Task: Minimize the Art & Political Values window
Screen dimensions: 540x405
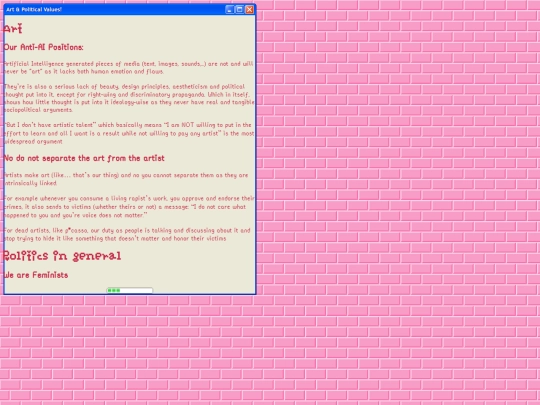Action: 230,10
